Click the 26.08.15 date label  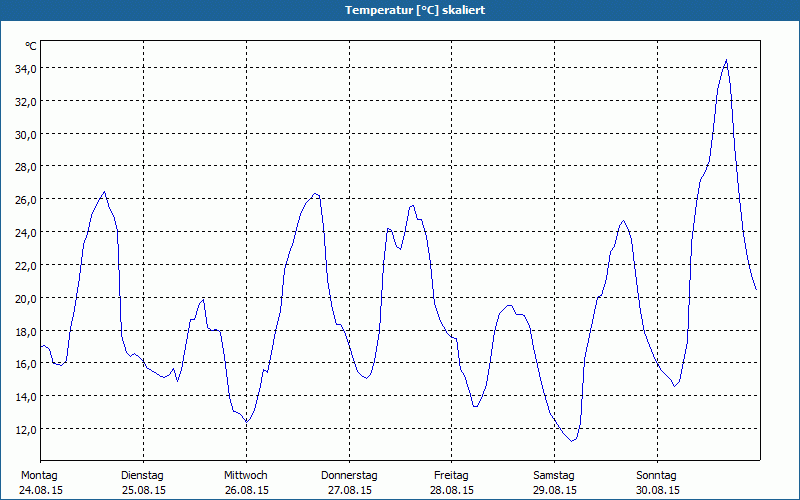click(247, 490)
